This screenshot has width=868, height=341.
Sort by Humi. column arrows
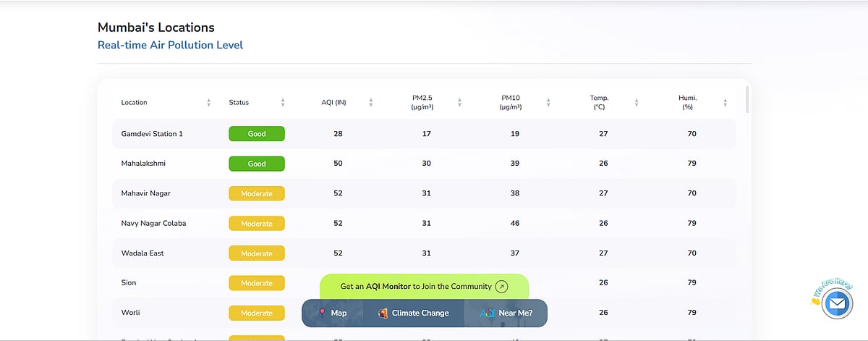coord(725,103)
